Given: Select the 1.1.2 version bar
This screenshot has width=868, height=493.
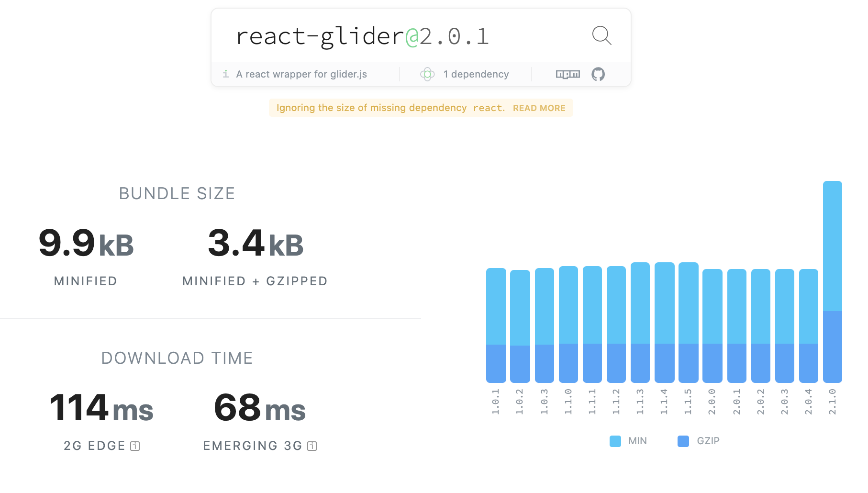Looking at the screenshot, I should click(616, 325).
